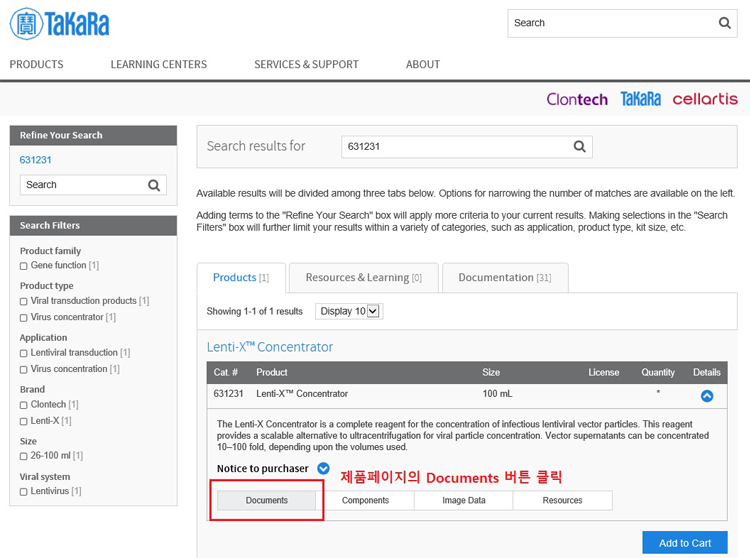Viewport: 750px width, 558px height.
Task: Click the Details column header
Action: (x=706, y=372)
